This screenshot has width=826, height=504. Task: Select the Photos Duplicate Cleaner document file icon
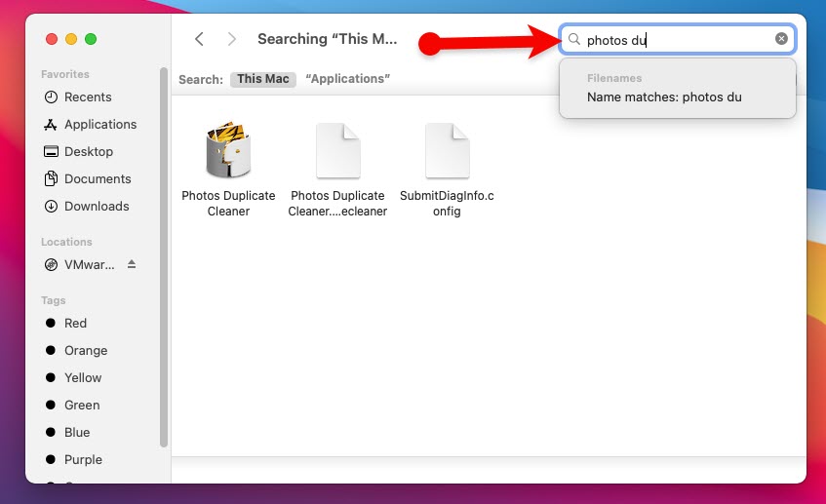point(337,152)
